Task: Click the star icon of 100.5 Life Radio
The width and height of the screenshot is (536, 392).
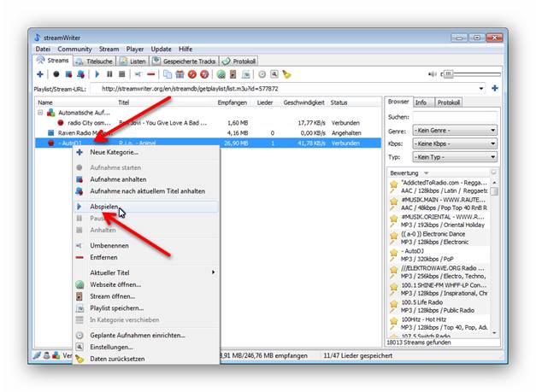Action: coord(394,304)
